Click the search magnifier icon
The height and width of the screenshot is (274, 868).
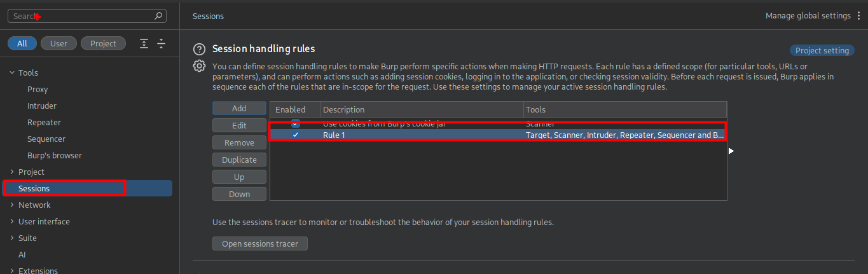point(158,16)
